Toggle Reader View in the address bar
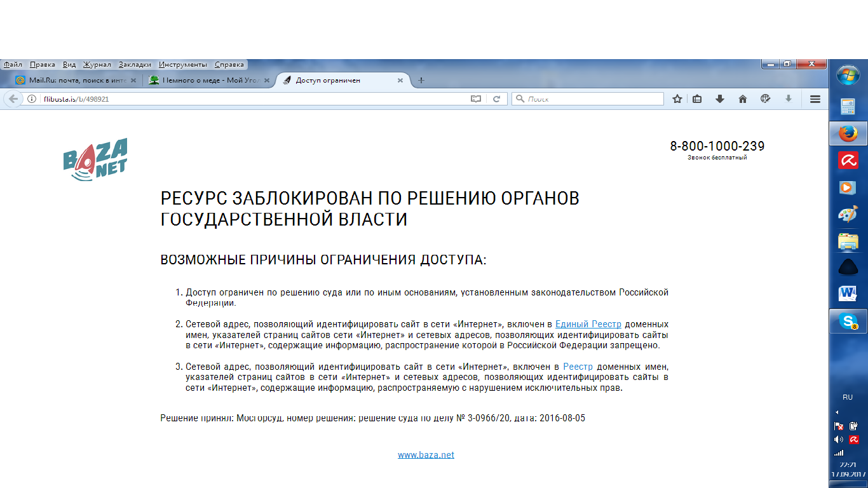 coord(476,99)
